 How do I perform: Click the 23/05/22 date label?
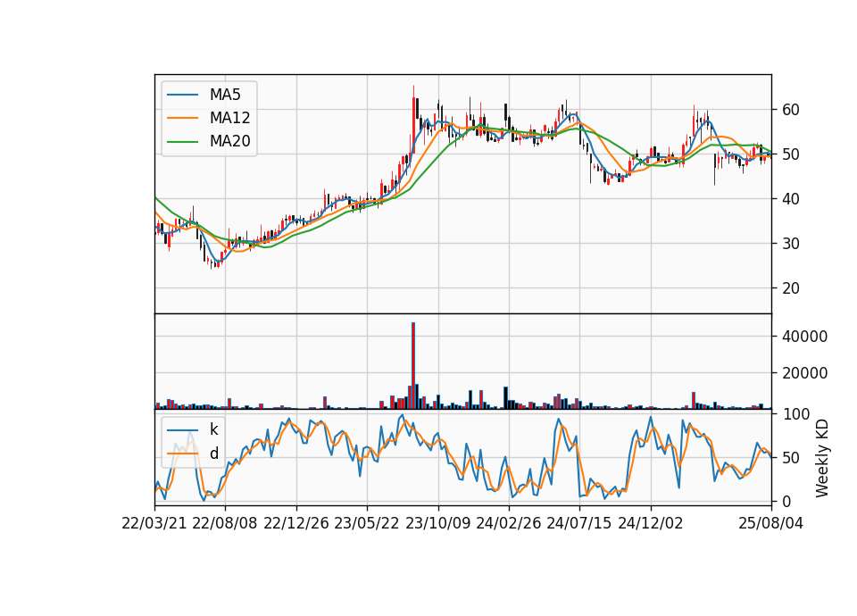click(367, 523)
